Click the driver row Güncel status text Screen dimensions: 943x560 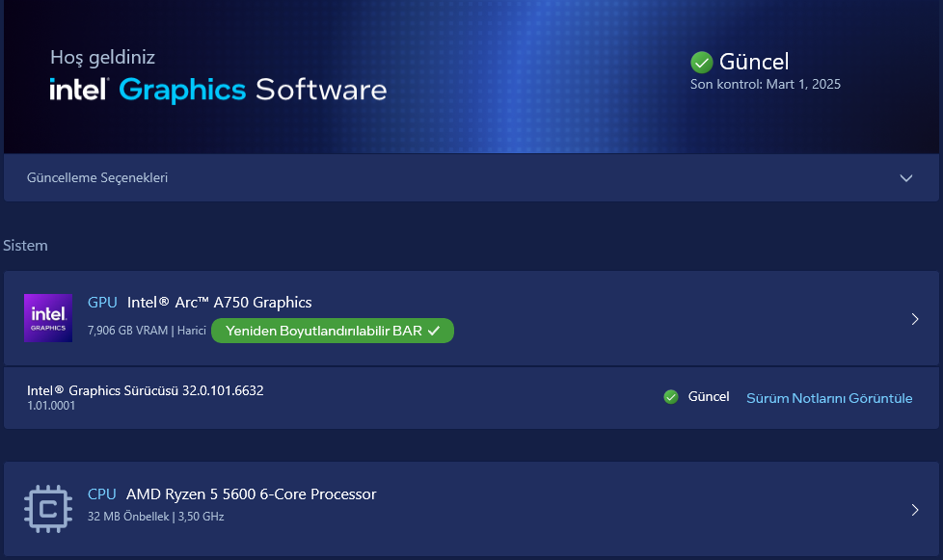(709, 397)
